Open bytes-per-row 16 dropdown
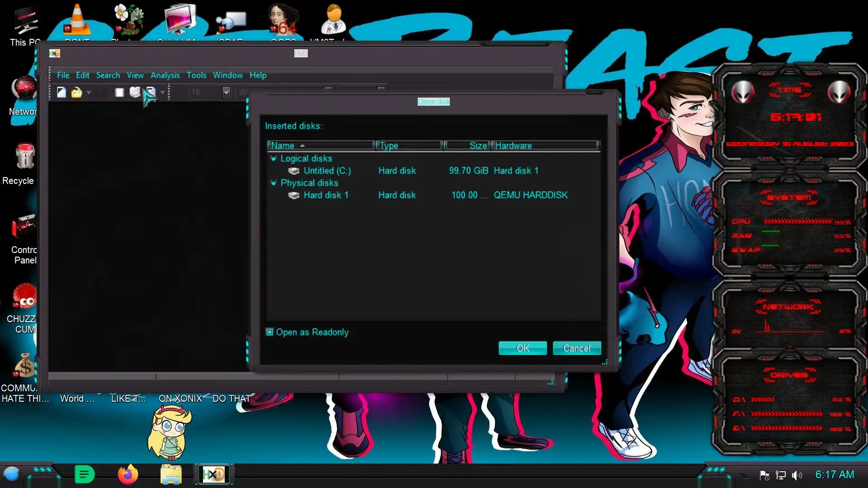868x488 pixels. coord(226,92)
